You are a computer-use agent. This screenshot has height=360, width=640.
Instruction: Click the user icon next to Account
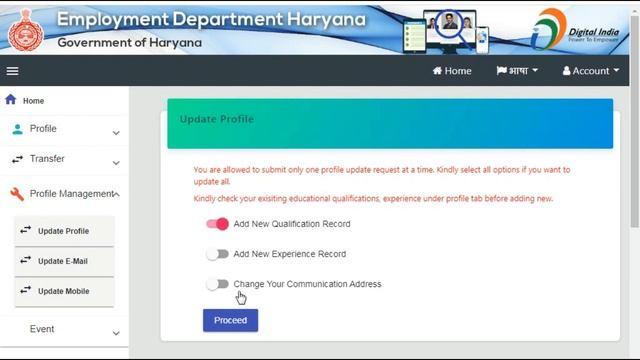566,71
